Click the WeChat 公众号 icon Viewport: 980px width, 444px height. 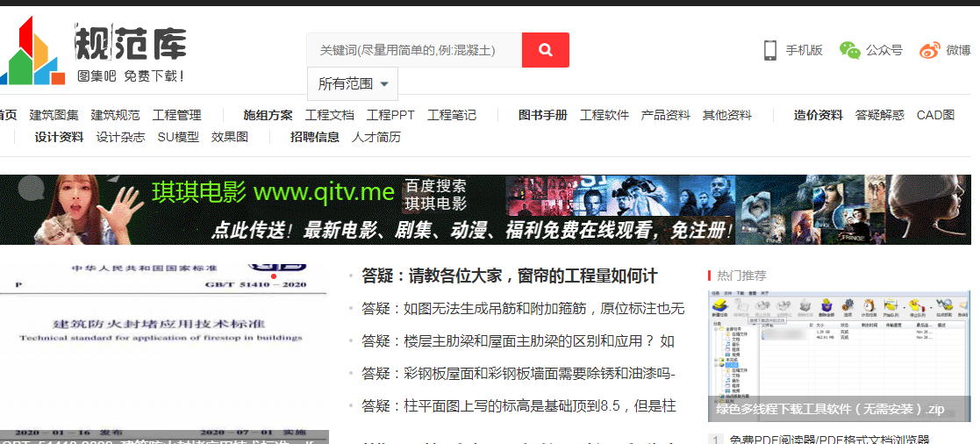pyautogui.click(x=849, y=50)
